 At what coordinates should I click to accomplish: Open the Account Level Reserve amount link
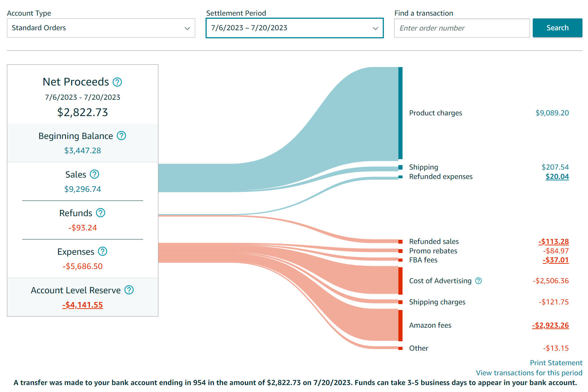(x=83, y=305)
